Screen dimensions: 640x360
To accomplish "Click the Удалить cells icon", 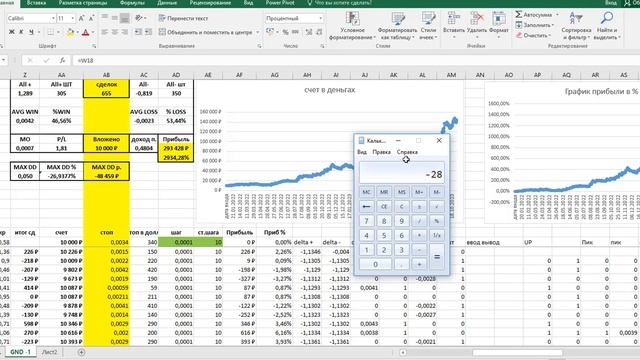I will (x=477, y=18).
